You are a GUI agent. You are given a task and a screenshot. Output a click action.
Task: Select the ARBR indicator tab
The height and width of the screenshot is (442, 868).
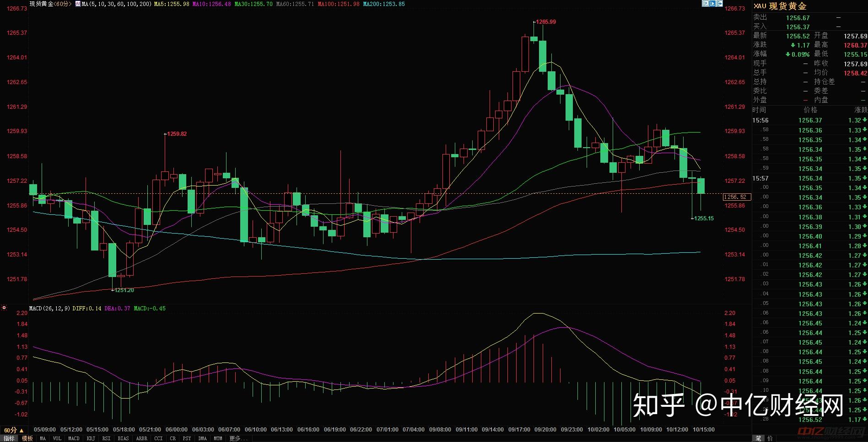(142, 438)
